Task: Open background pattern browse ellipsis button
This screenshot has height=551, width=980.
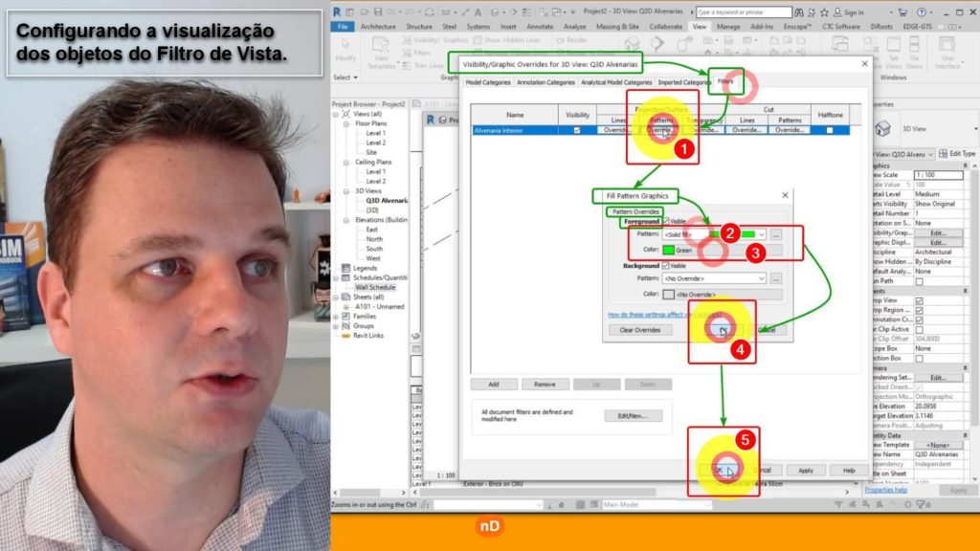Action: tap(776, 278)
